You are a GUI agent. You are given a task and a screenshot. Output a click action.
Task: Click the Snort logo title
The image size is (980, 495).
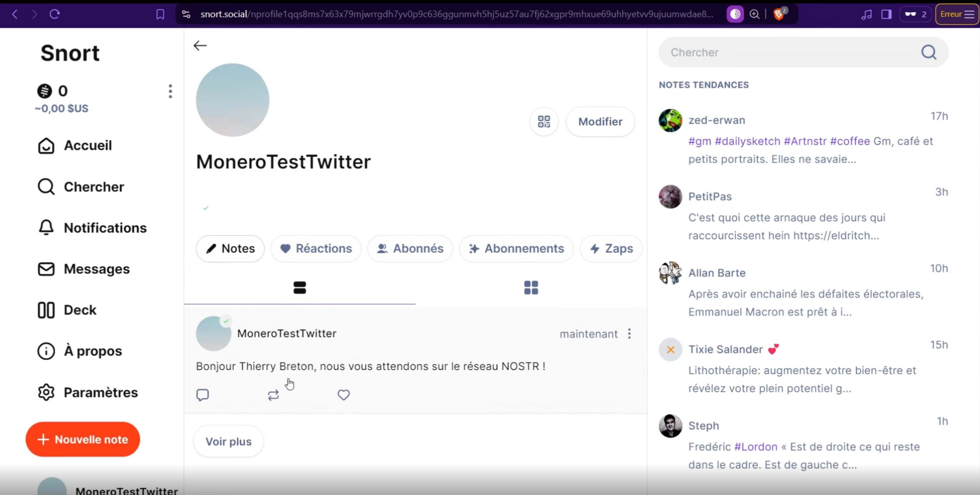pos(70,53)
